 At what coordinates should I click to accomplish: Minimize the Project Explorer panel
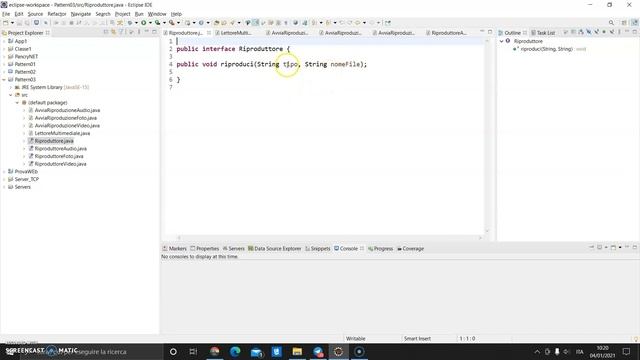pyautogui.click(x=147, y=32)
